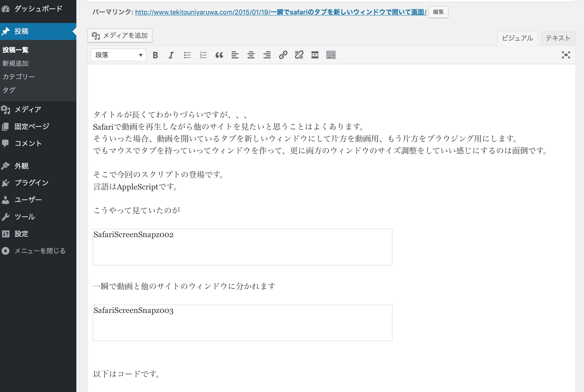The image size is (584, 392).
Task: Switch to the テキスト editor tab
Action: point(558,38)
